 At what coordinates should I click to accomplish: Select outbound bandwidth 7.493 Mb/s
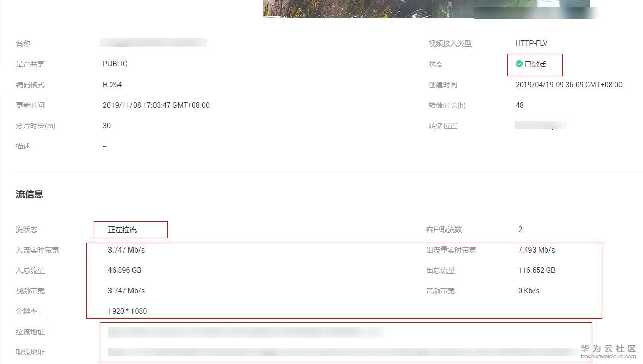point(537,250)
